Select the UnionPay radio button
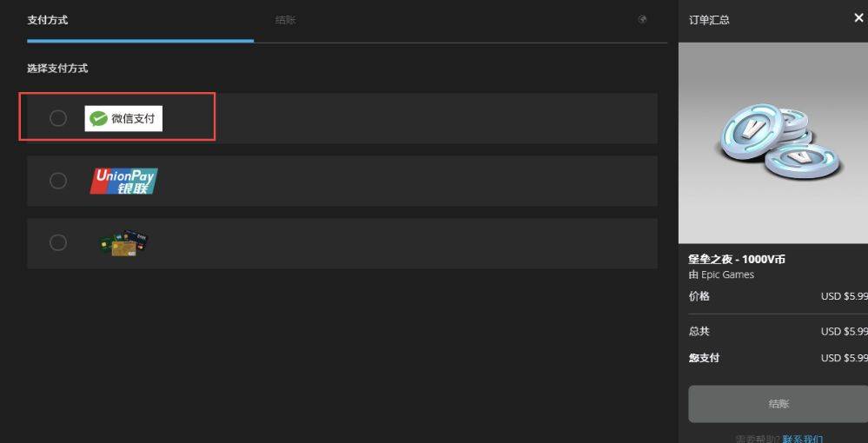The image size is (868, 443). (58, 181)
